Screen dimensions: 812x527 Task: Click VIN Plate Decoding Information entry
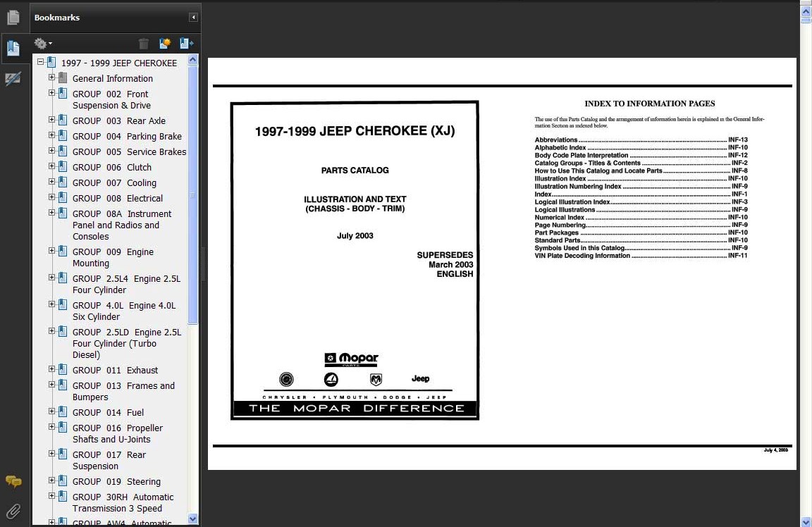tap(641, 256)
